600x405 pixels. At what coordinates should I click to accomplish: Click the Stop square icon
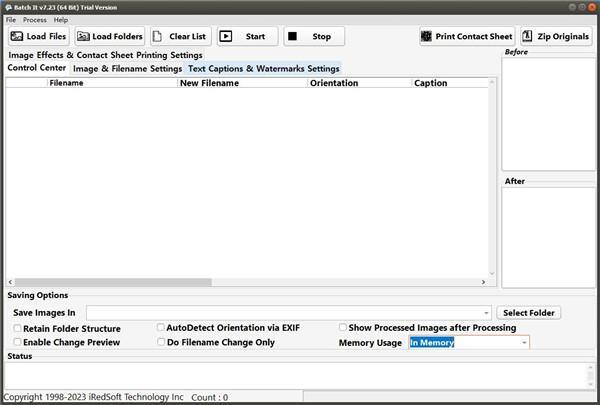(x=292, y=36)
